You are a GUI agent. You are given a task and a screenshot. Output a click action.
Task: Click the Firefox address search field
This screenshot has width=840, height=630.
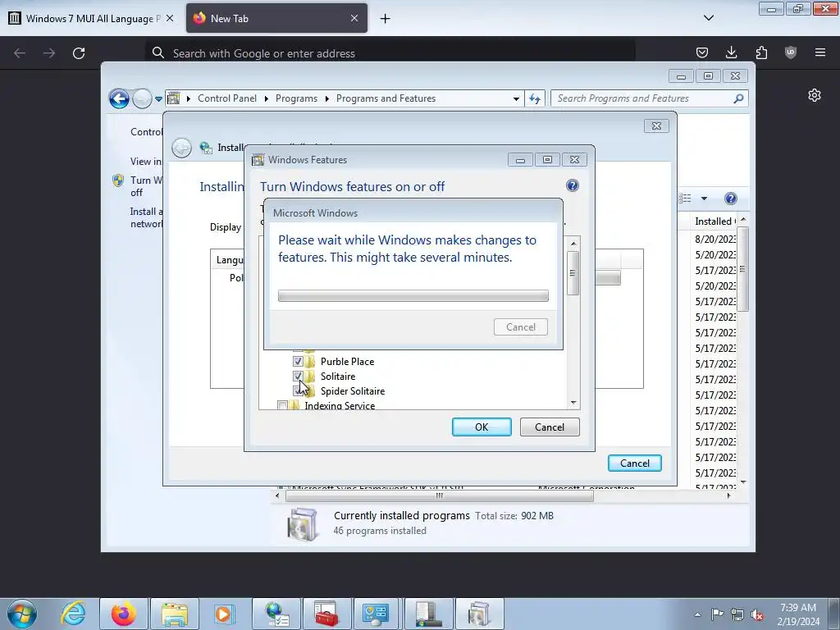(391, 53)
